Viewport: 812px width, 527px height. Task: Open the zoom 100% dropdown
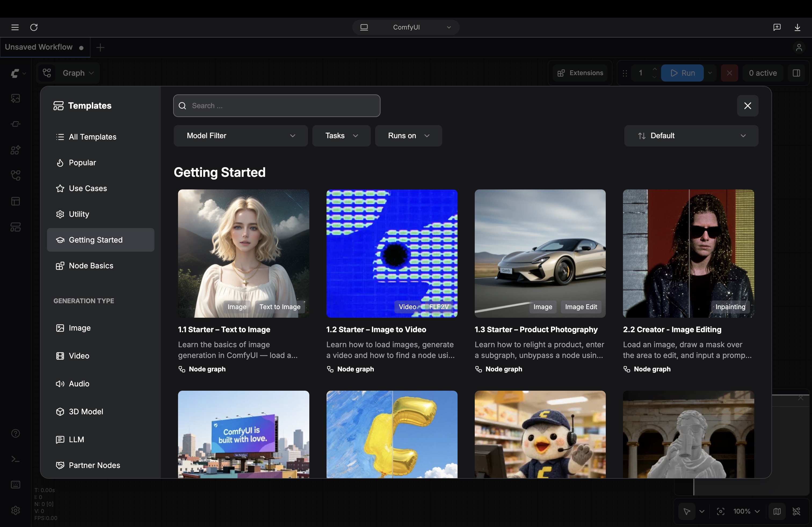(x=746, y=511)
